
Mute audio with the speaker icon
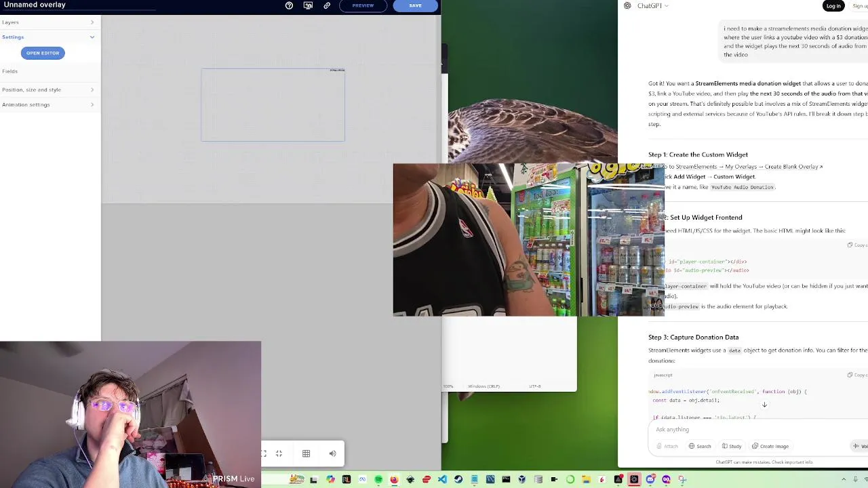click(x=332, y=453)
